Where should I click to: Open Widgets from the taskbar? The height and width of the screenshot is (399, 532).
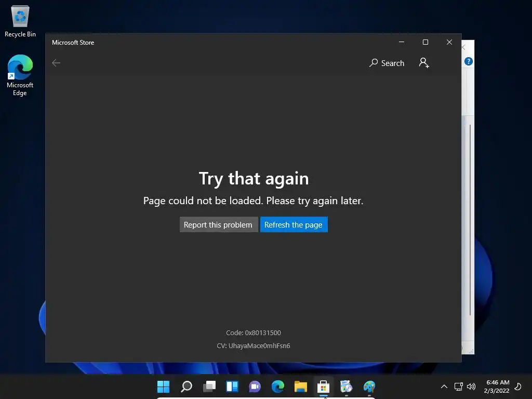232,387
